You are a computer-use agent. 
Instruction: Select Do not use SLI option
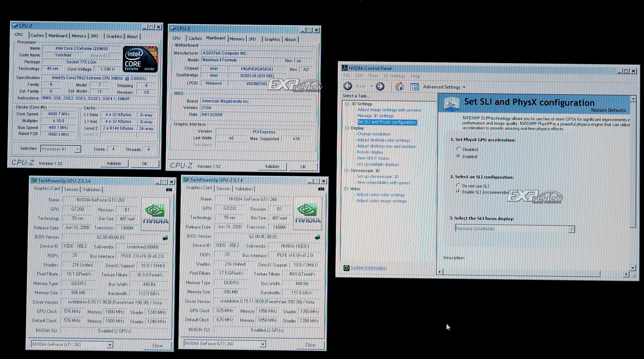coord(458,185)
